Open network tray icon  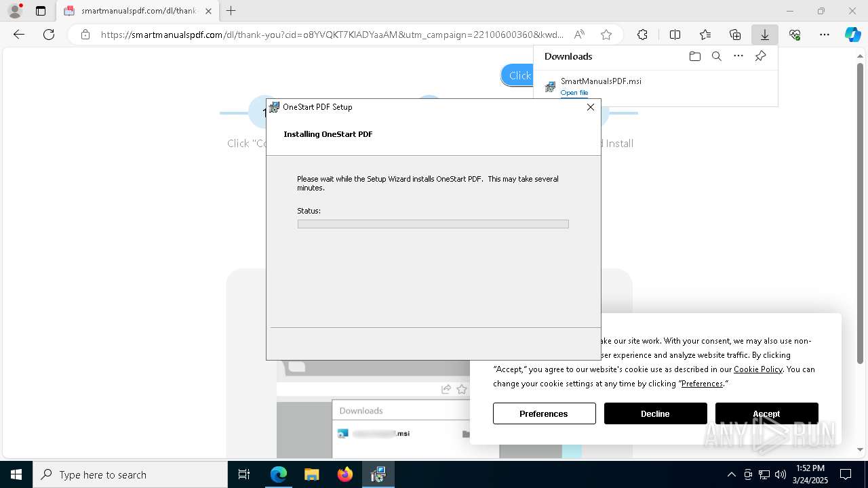(x=764, y=474)
